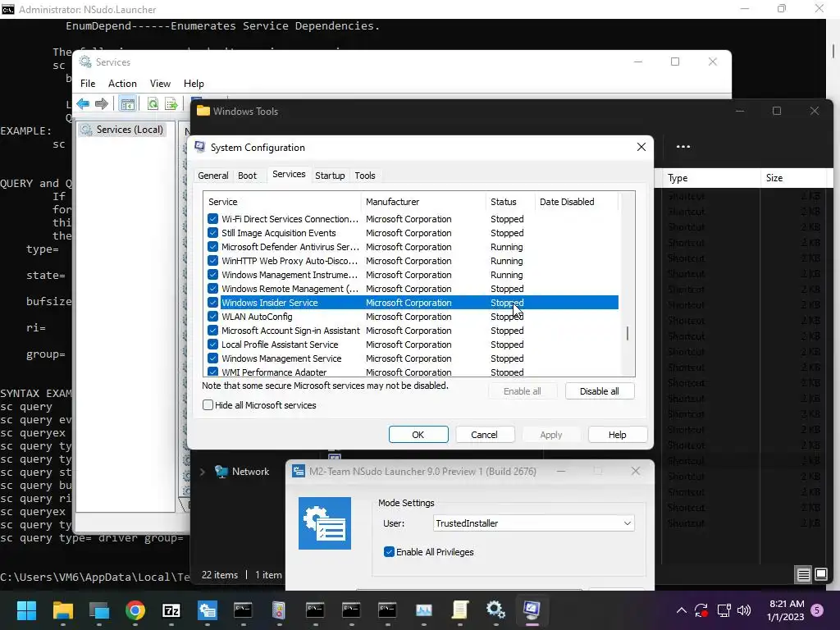
Task: Uncheck WLAN AutoConfig checkbox
Action: pos(212,317)
